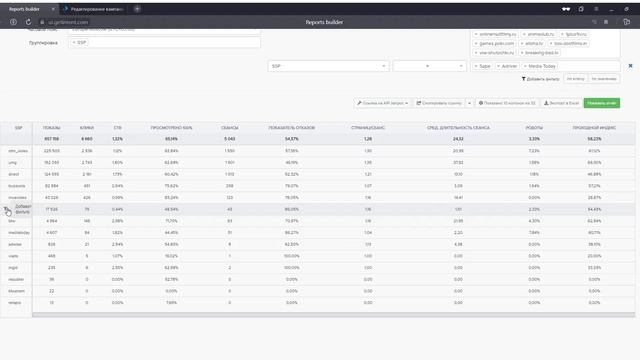
Task: Close the Reports builder browser tab
Action: tap(53, 9)
